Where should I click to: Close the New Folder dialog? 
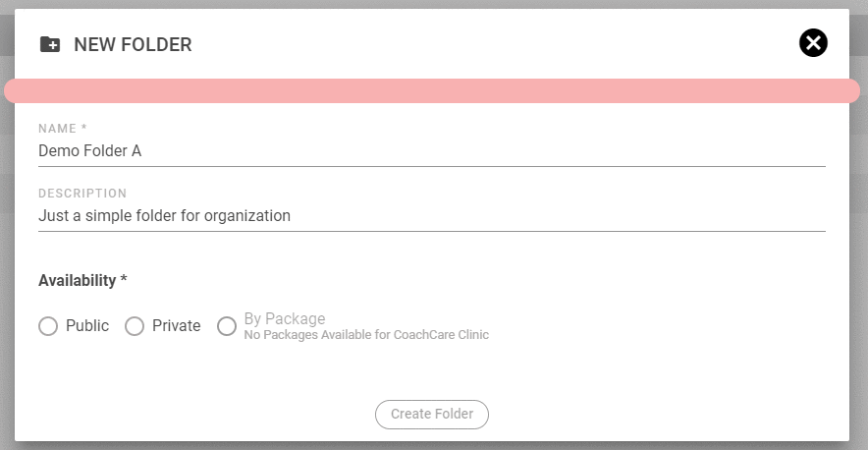click(x=813, y=43)
